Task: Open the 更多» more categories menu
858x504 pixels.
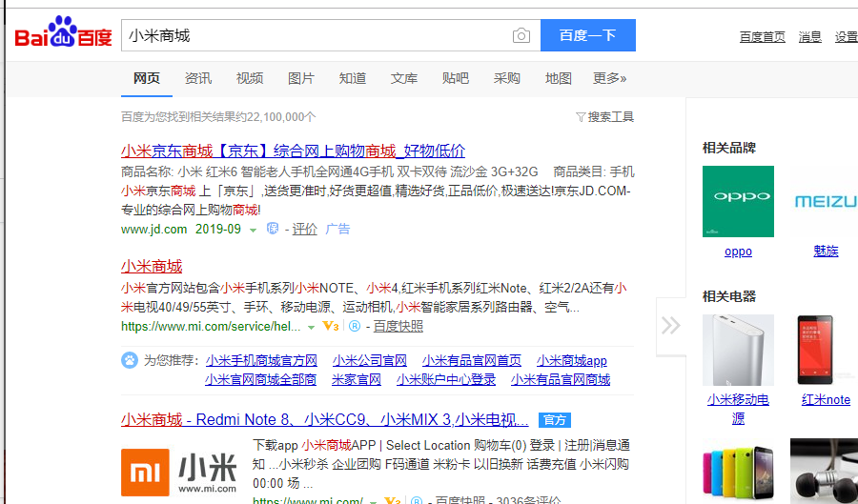Action: (609, 78)
